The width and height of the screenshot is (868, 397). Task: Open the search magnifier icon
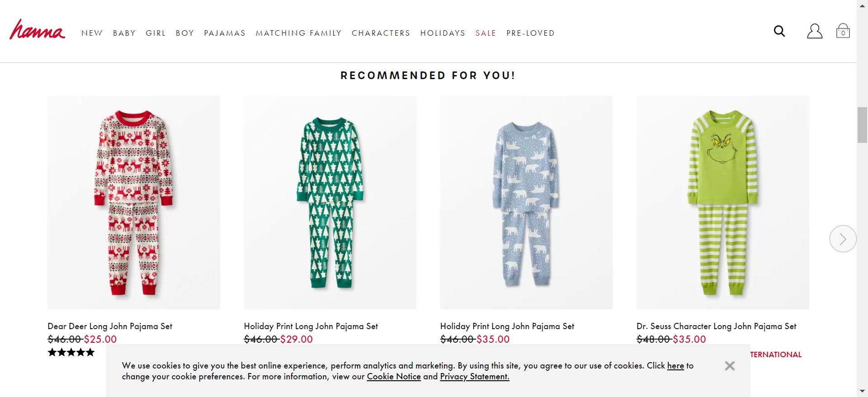point(779,31)
